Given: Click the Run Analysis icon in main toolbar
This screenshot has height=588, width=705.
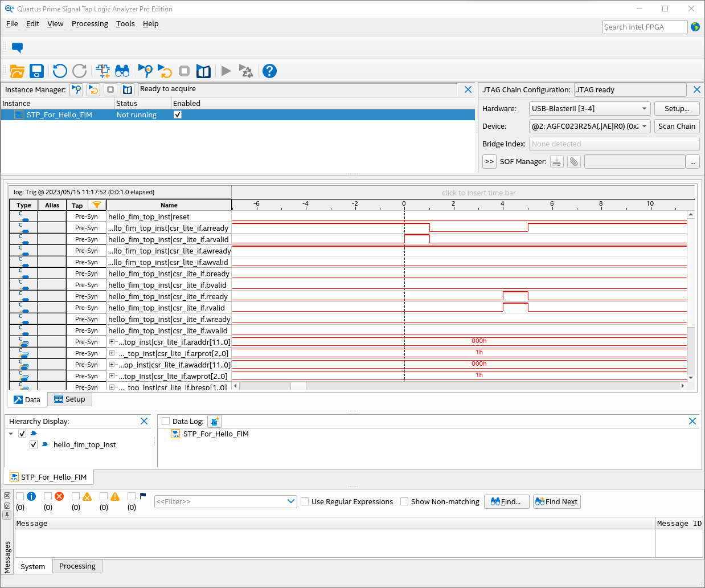Looking at the screenshot, I should pos(146,71).
